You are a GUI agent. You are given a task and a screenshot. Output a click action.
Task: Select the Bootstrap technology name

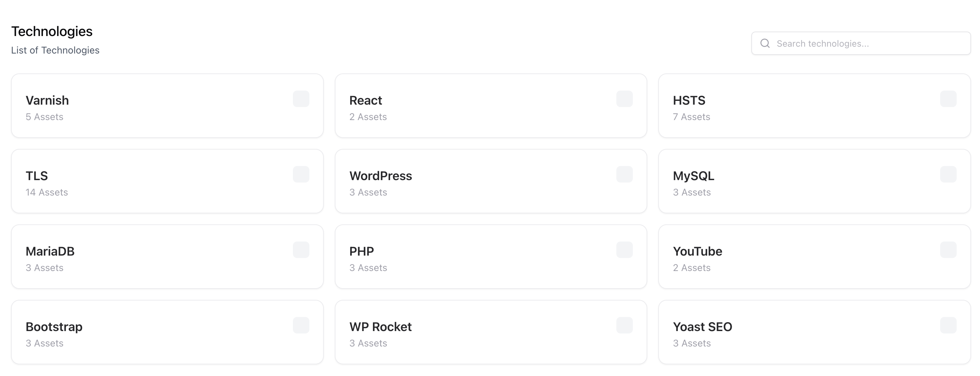pyautogui.click(x=54, y=327)
